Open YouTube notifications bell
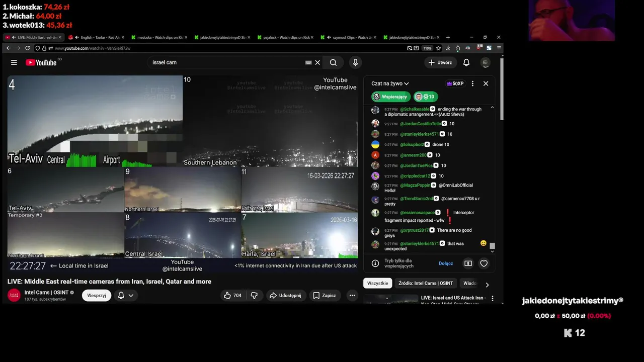Screen dimensions: 644x362 (x=466, y=62)
